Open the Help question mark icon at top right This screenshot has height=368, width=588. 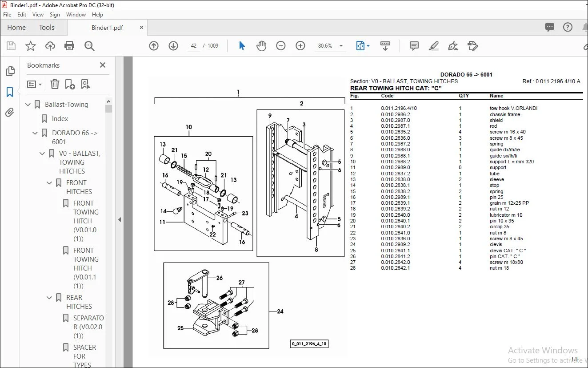coord(568,28)
